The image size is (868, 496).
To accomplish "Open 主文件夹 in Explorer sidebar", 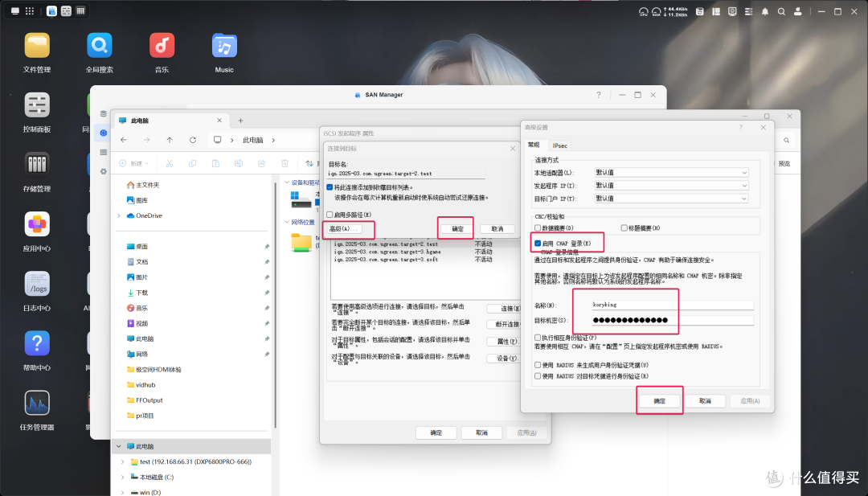I will pyautogui.click(x=143, y=185).
